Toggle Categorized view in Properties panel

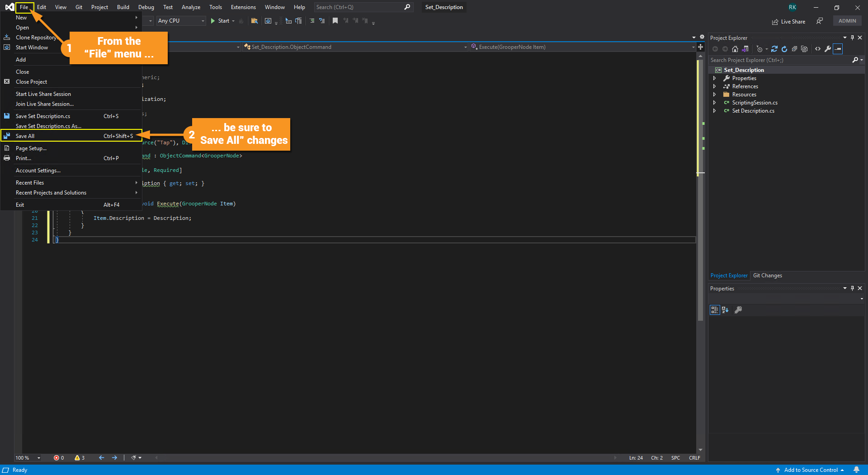[x=715, y=310]
